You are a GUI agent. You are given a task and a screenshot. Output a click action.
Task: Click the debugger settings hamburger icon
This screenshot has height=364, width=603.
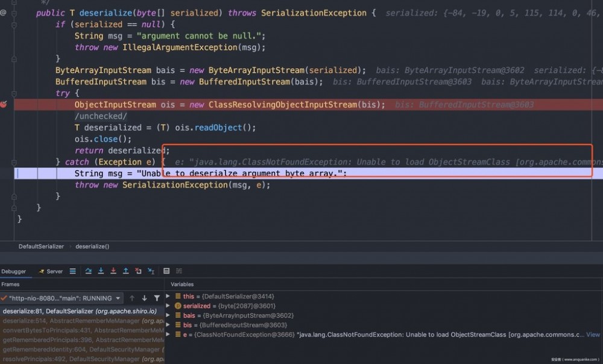(72, 271)
